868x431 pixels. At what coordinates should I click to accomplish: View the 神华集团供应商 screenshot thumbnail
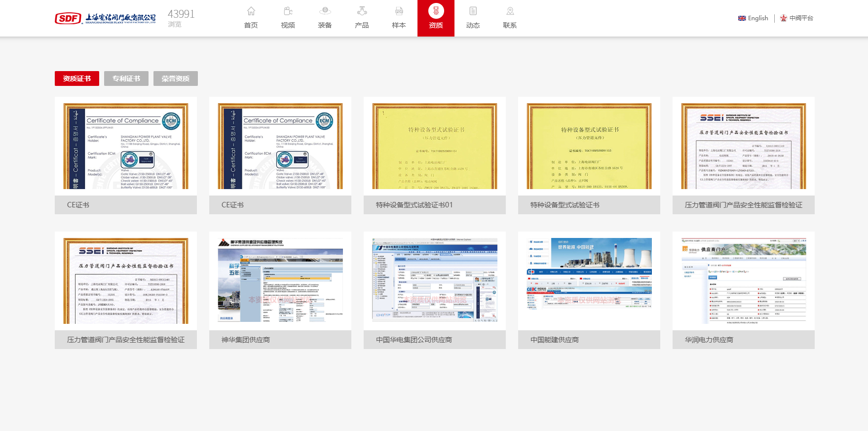(x=280, y=280)
